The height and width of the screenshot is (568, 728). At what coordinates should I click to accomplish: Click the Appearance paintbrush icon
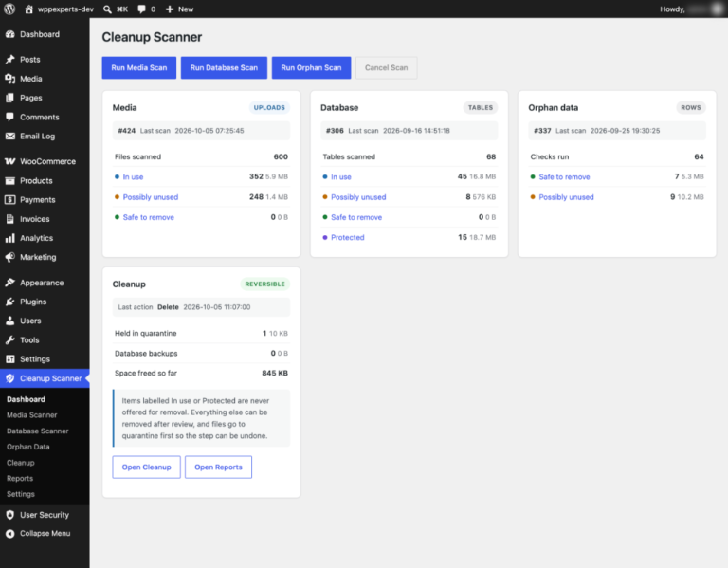[9, 283]
